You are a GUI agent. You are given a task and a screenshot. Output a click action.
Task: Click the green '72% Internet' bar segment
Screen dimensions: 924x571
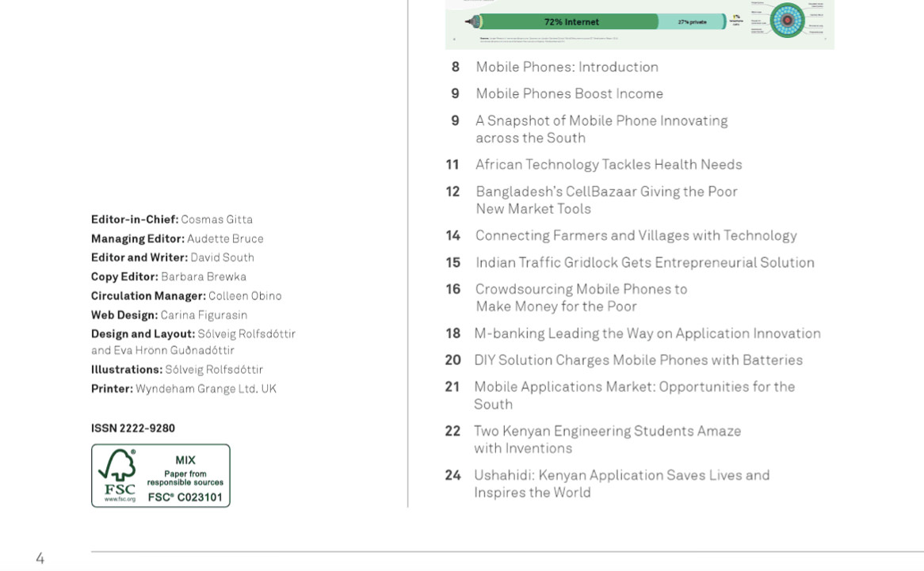click(x=571, y=21)
